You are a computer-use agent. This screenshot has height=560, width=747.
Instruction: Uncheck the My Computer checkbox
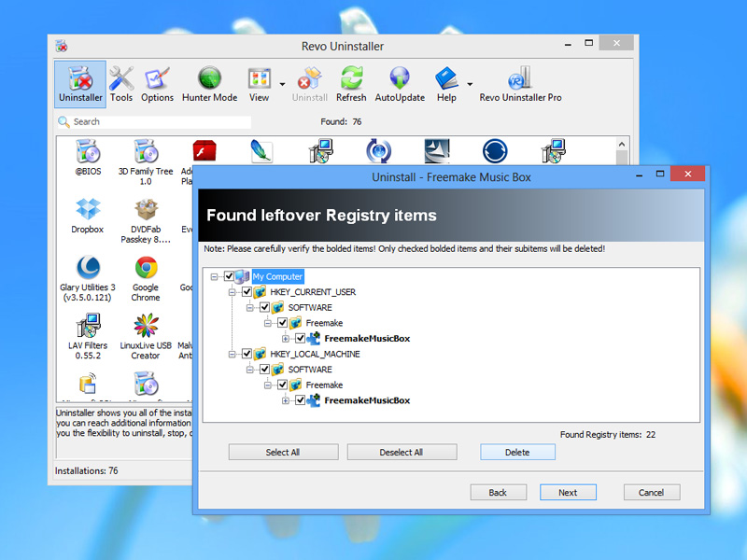(x=229, y=276)
